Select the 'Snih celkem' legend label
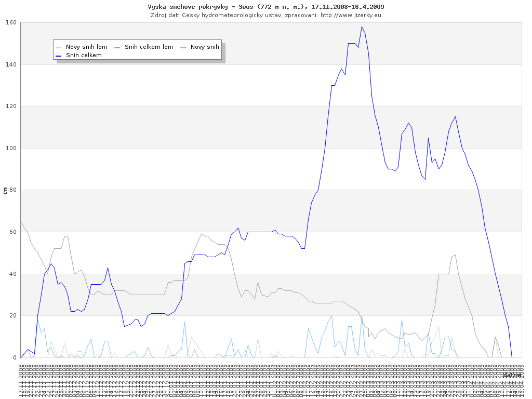Viewport: 532px width, 399px height. click(84, 55)
